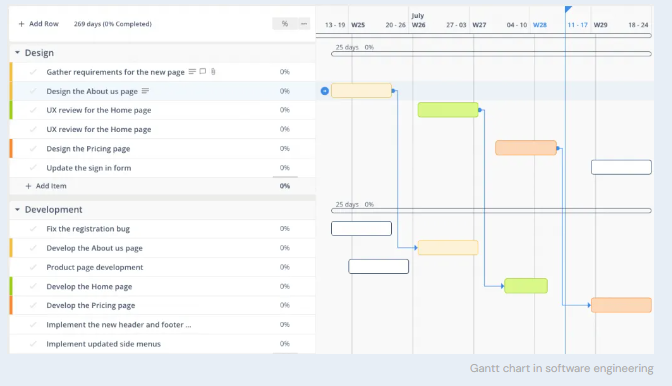The image size is (672, 386).
Task: Click Add Row label
Action: pyautogui.click(x=44, y=24)
